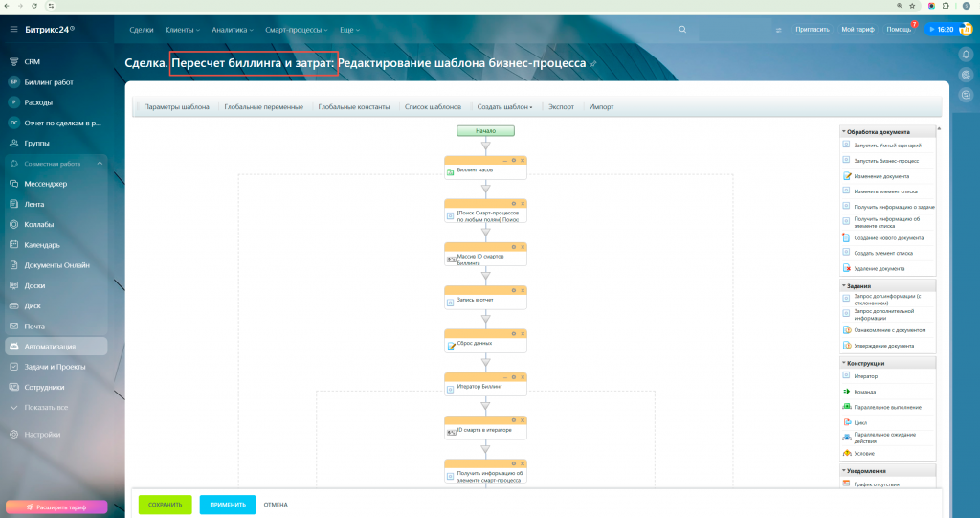Click the Цикл loop icon
This screenshot has height=518, width=980.
[x=847, y=422]
